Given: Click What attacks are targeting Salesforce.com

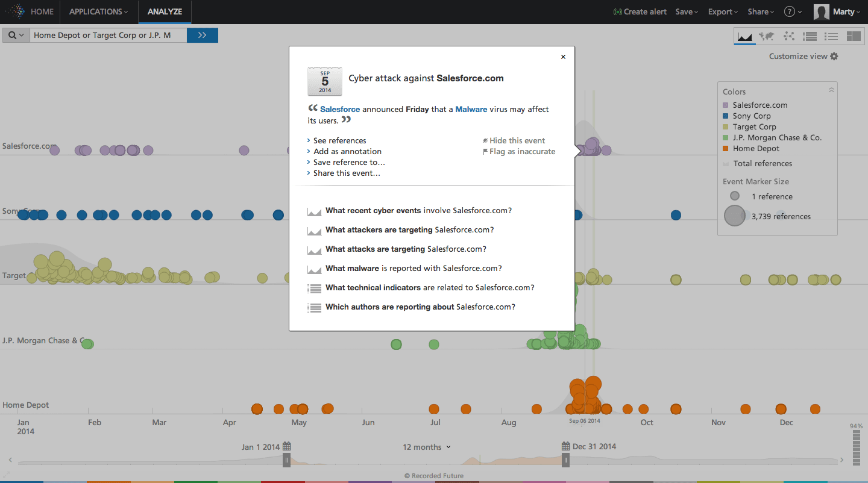Looking at the screenshot, I should (406, 249).
